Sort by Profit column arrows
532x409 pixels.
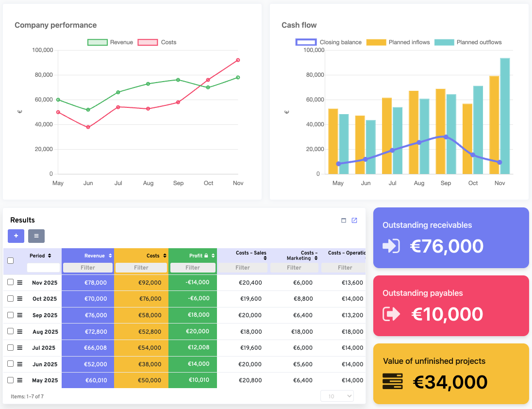click(x=213, y=256)
